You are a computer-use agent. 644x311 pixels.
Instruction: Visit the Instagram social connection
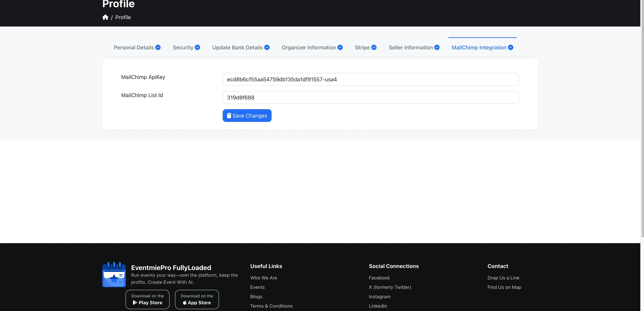(379, 297)
